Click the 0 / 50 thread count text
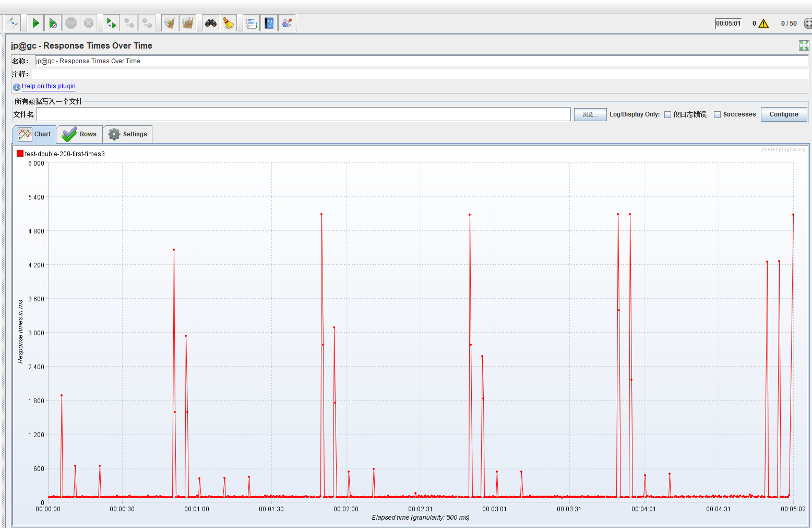 click(789, 24)
